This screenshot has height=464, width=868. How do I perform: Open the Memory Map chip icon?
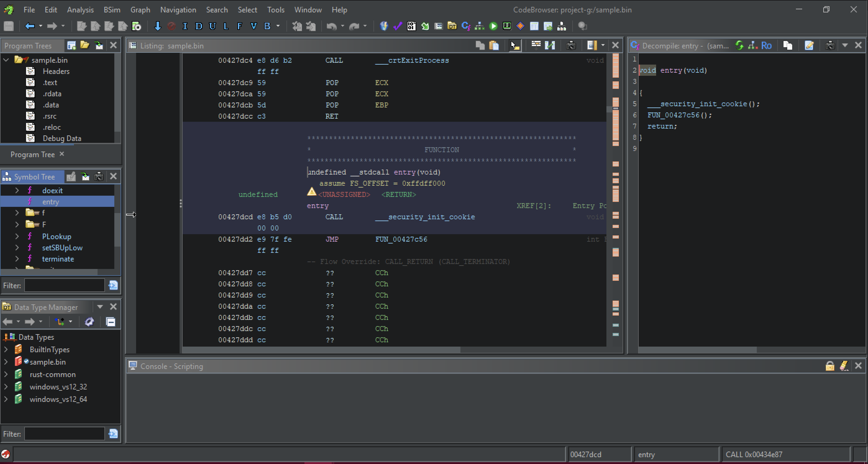pos(507,26)
